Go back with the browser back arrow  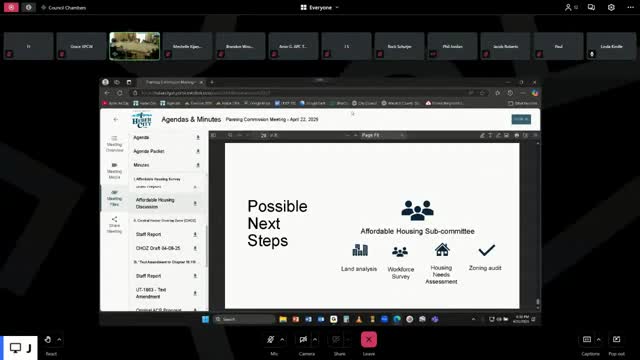[107, 93]
